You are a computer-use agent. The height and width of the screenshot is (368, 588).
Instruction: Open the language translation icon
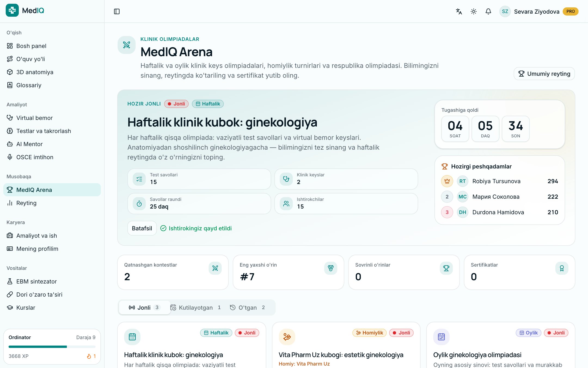click(459, 11)
